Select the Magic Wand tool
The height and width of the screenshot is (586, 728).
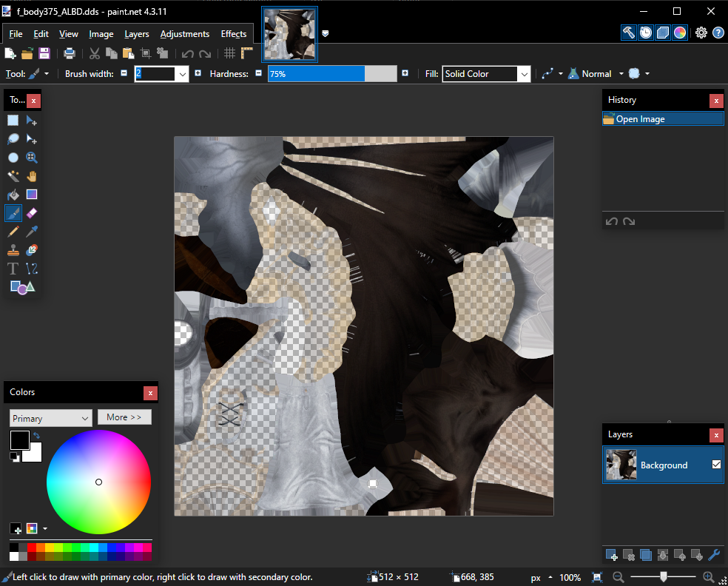click(x=13, y=176)
